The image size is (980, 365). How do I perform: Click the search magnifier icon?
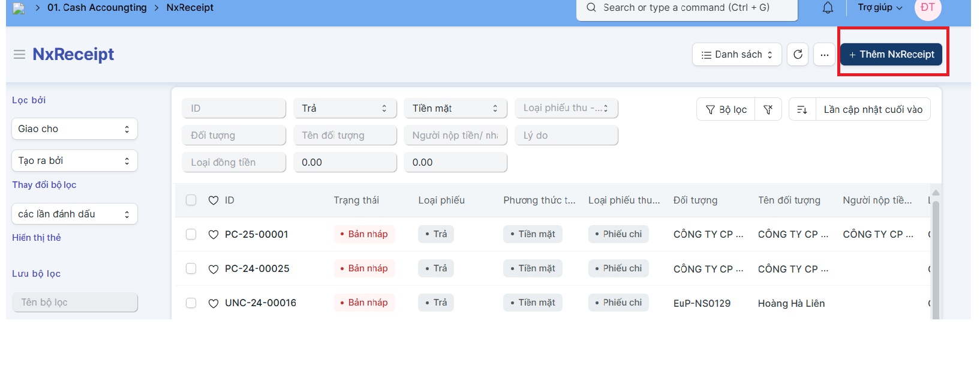591,8
